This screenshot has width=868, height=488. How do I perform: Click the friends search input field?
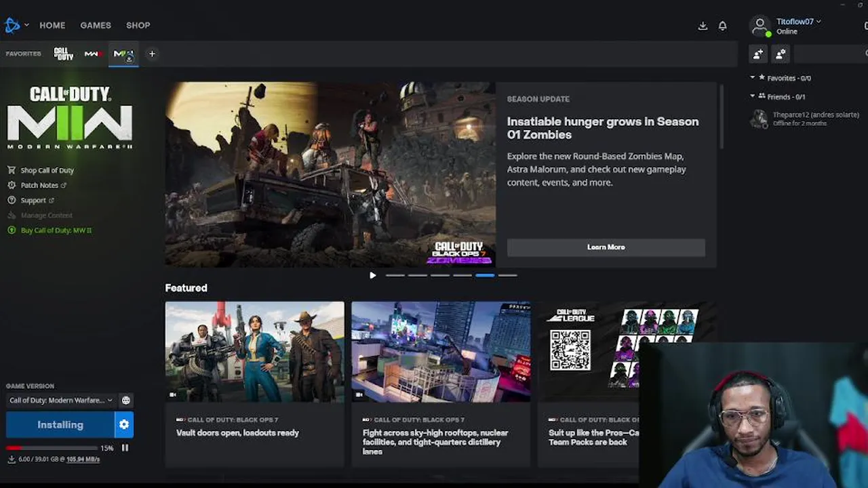(x=831, y=54)
